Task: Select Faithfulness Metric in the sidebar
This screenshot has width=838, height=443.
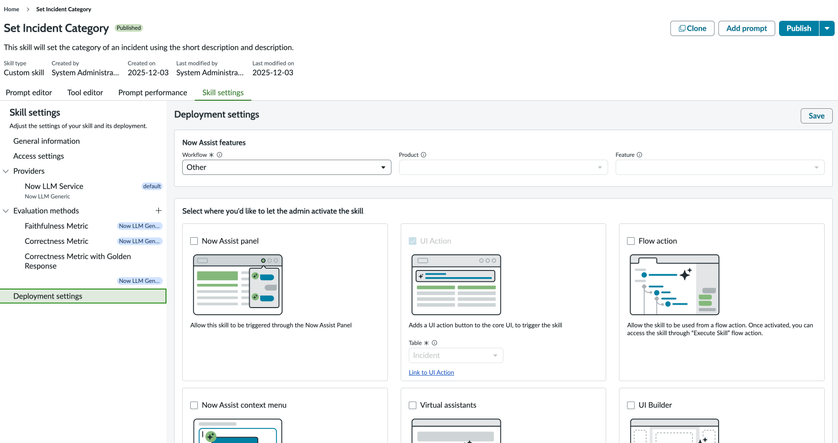Action: pyautogui.click(x=56, y=226)
